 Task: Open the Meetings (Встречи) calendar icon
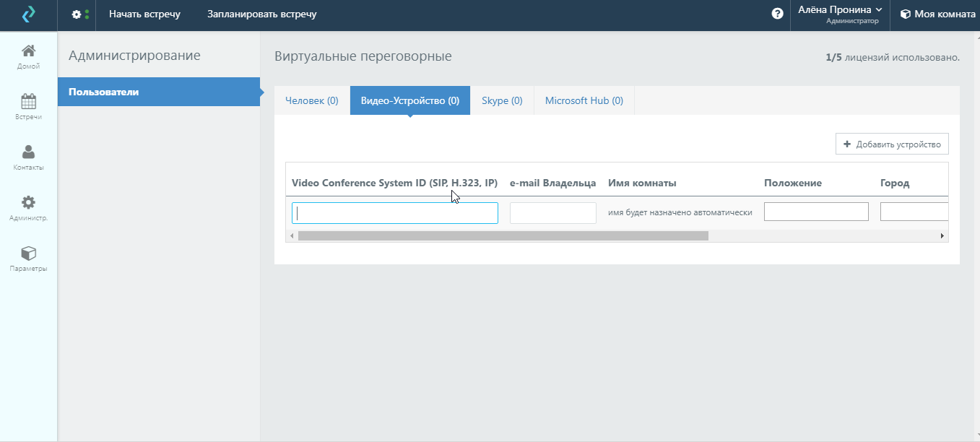(28, 107)
